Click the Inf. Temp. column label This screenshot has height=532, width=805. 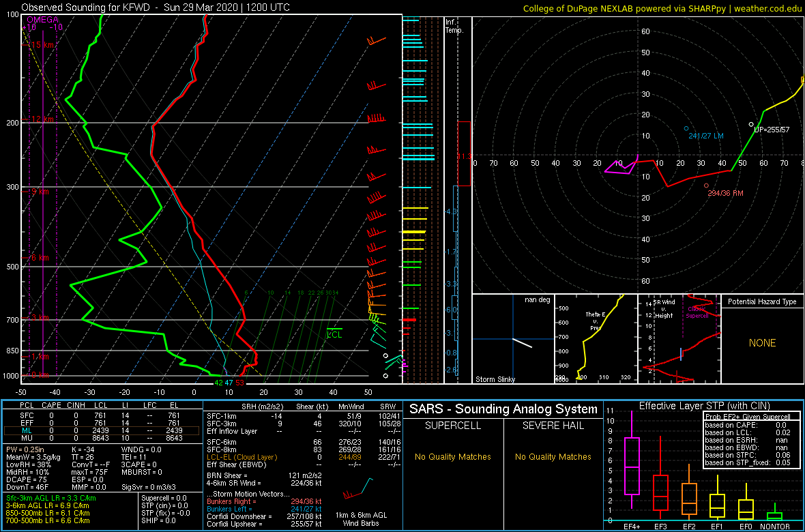pyautogui.click(x=455, y=26)
